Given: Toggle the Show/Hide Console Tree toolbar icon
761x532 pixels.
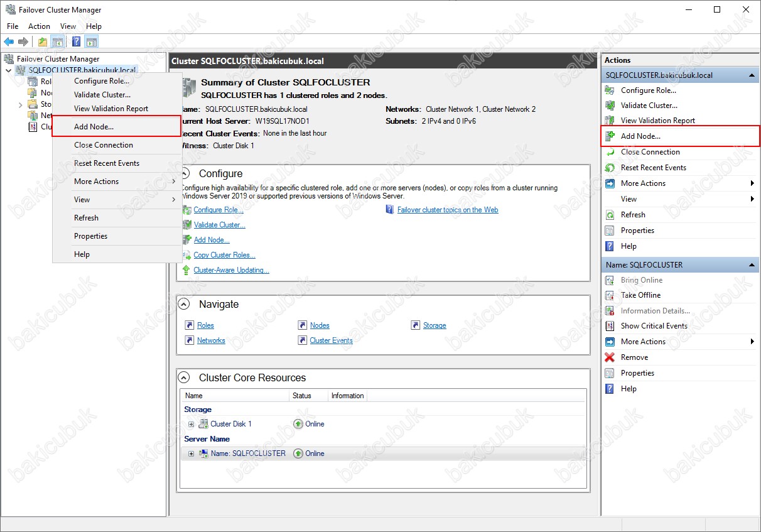Looking at the screenshot, I should point(58,42).
